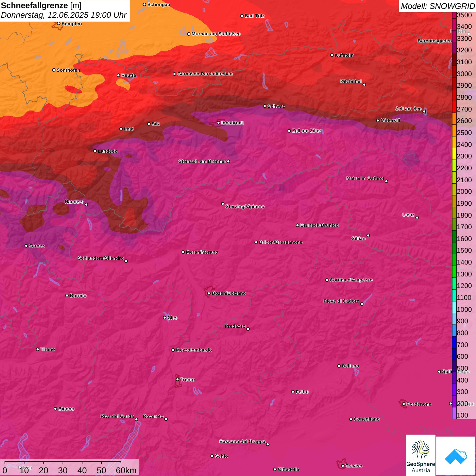476x476 pixels.
Task: Click the Bormio city label
Action: point(78,295)
